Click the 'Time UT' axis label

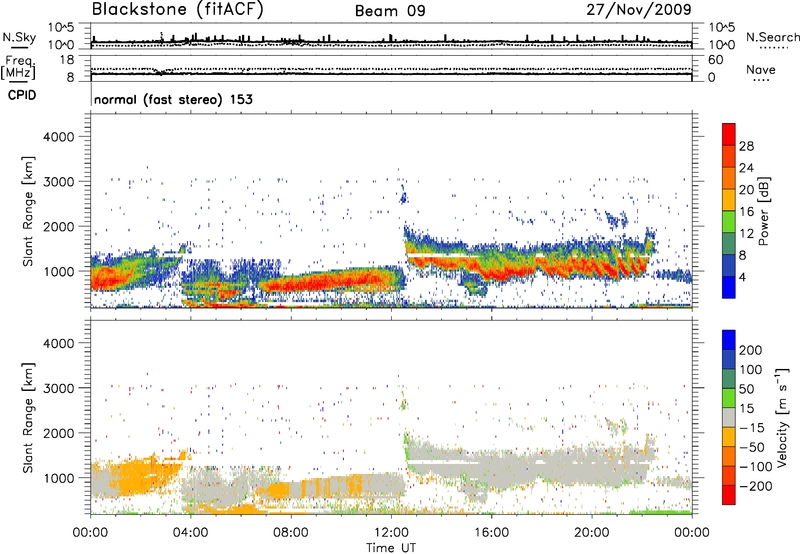(x=391, y=548)
